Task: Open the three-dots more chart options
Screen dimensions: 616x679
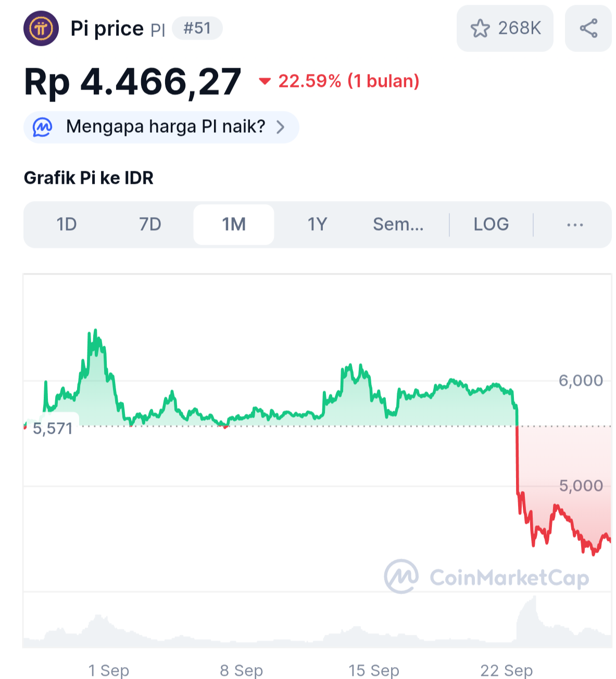Action: (575, 225)
